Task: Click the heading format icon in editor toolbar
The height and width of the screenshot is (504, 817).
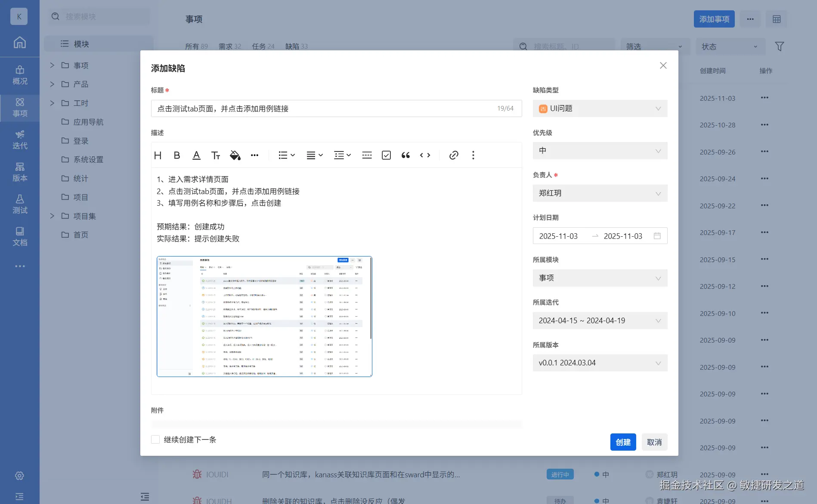Action: [158, 155]
